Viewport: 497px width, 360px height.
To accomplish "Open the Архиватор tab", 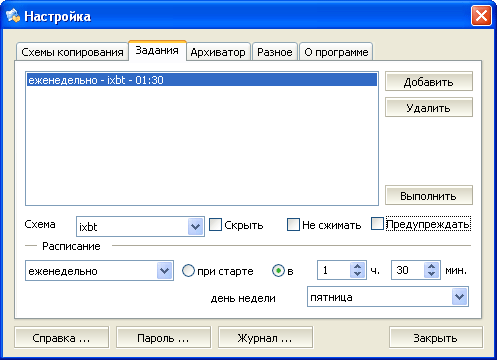I will 218,52.
